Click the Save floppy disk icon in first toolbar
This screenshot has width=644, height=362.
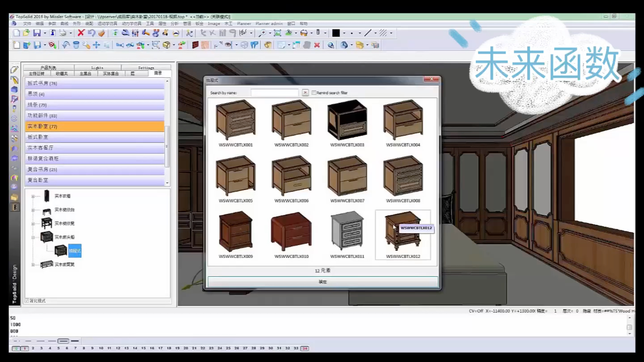[x=37, y=33]
